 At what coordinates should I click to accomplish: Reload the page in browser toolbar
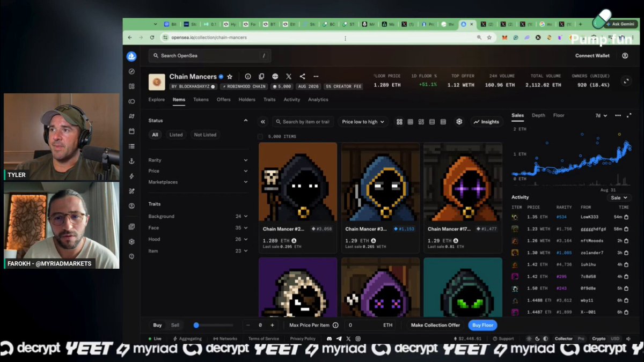pyautogui.click(x=152, y=38)
